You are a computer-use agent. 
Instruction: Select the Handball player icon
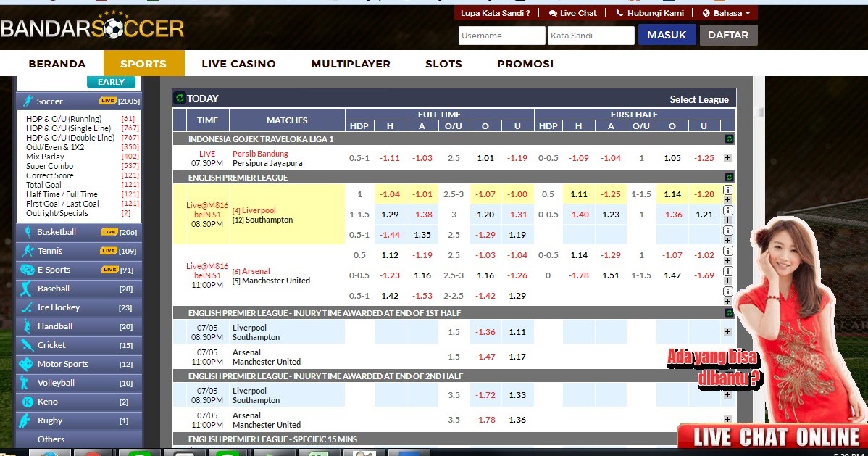click(27, 326)
